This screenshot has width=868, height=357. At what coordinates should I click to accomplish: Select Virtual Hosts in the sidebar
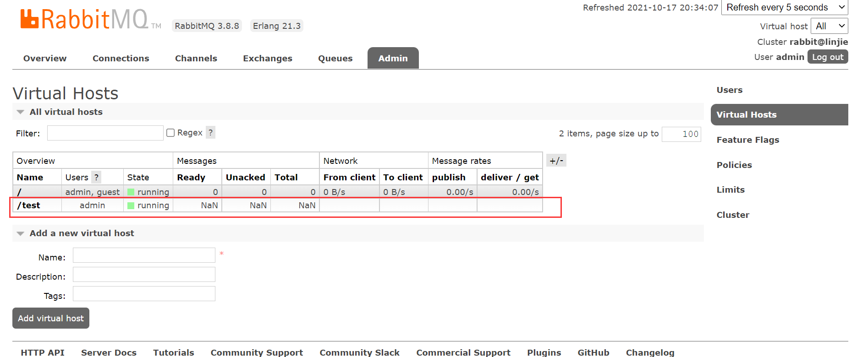point(779,115)
